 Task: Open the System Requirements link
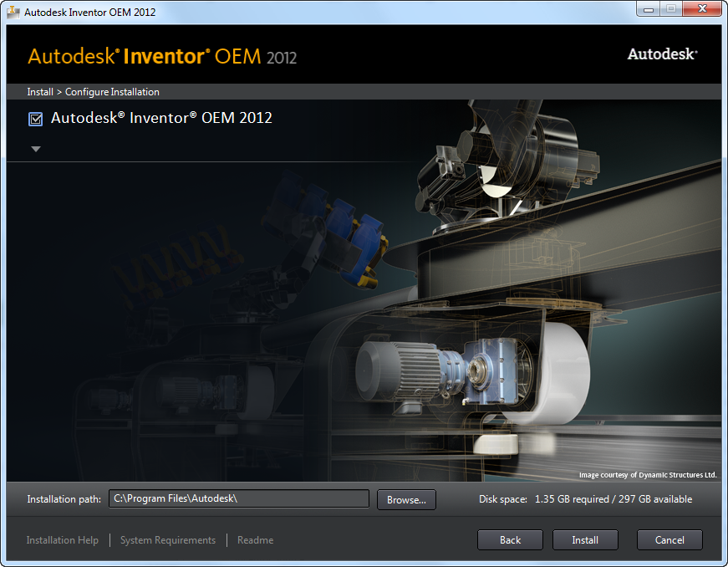(x=168, y=540)
